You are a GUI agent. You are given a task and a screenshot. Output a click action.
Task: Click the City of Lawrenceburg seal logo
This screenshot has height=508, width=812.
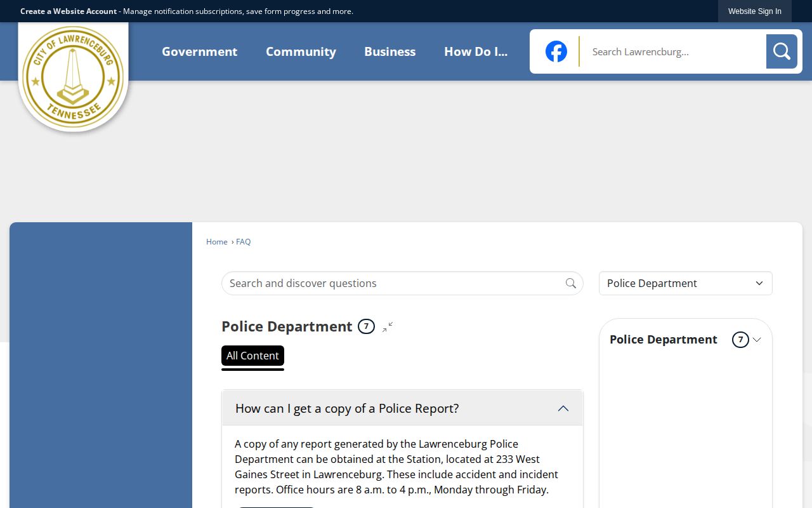pyautogui.click(x=74, y=77)
